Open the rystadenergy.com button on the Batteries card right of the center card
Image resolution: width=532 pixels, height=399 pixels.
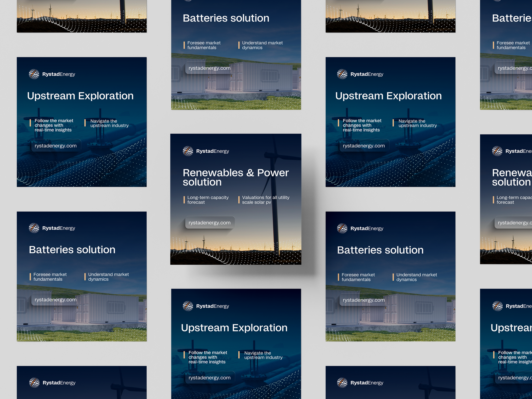coord(364,300)
